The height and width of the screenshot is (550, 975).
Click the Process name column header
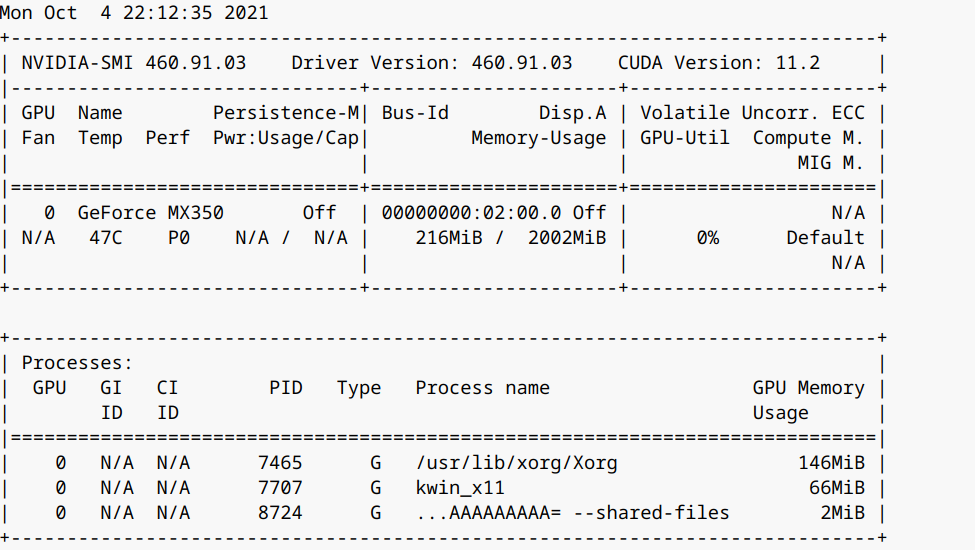(482, 388)
